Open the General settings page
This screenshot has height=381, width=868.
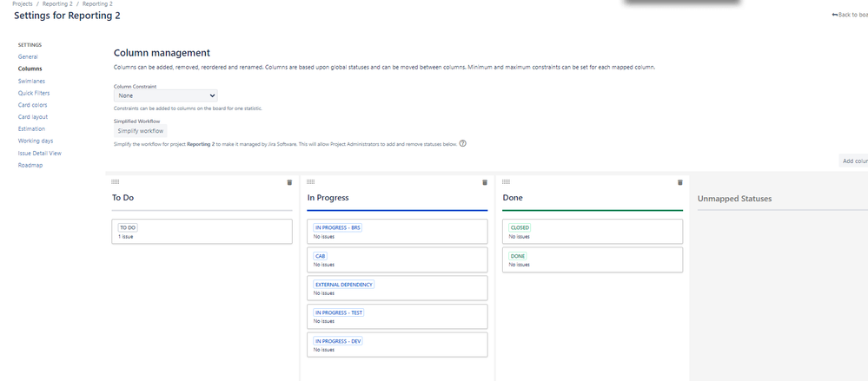click(28, 57)
